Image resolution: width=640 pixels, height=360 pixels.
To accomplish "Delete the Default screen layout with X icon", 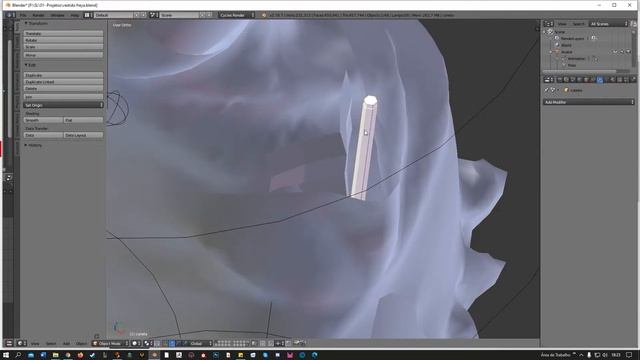I will click(x=143, y=15).
